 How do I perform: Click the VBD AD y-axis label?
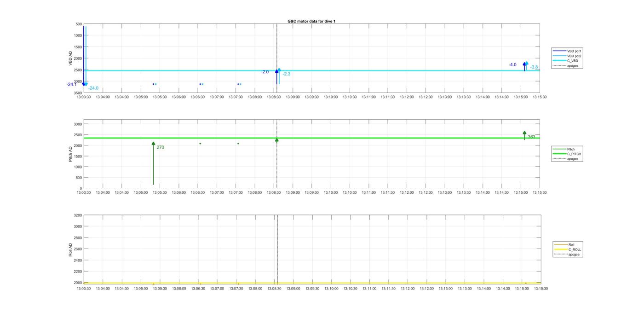(70, 58)
